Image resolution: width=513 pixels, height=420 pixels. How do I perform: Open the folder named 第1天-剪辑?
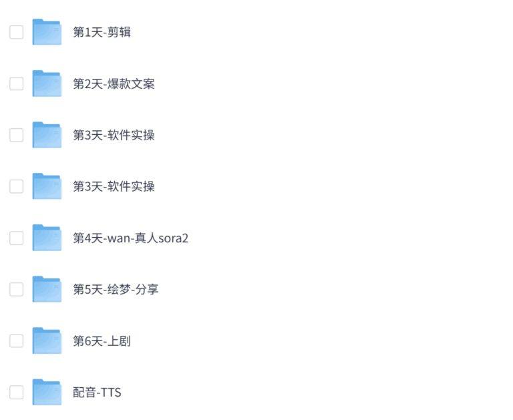point(102,32)
